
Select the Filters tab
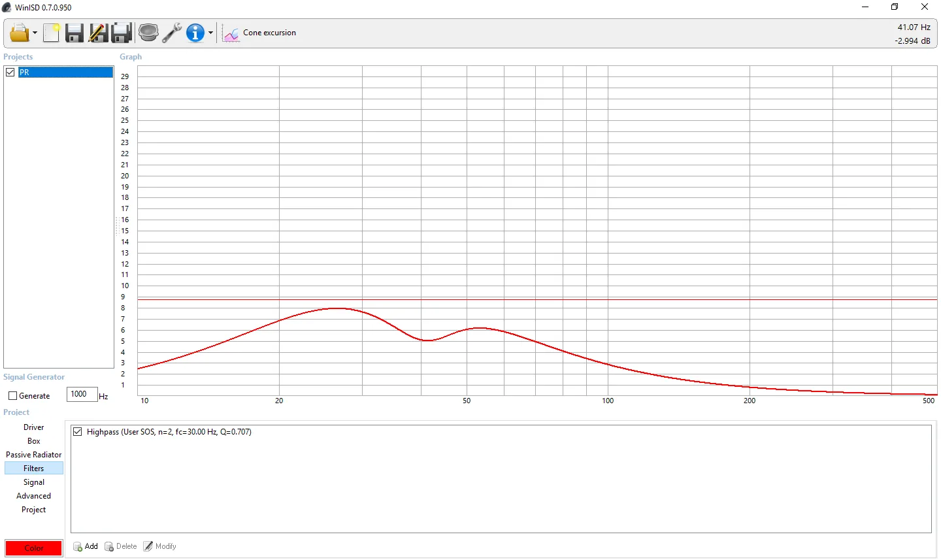pos(34,469)
